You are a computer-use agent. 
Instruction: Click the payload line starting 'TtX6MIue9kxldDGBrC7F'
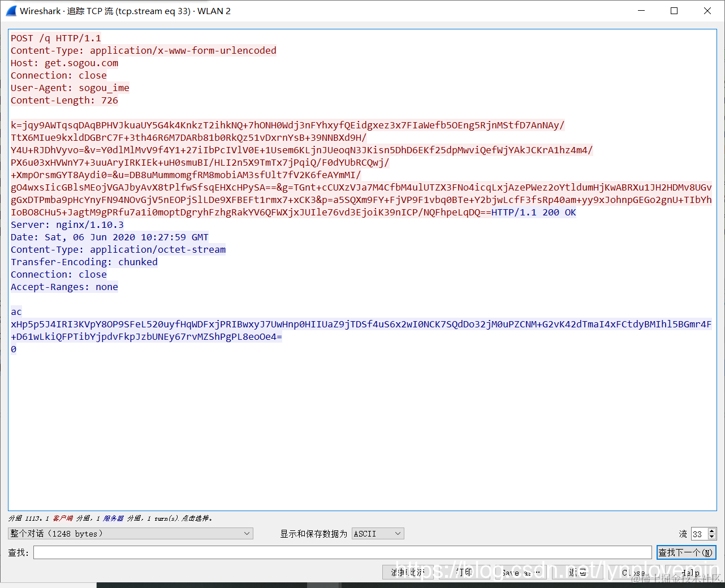(189, 138)
